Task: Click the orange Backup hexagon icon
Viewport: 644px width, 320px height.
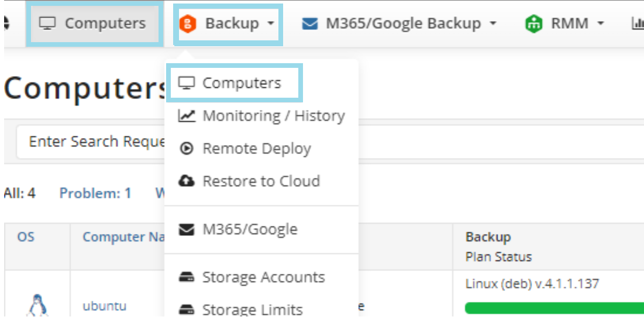Action: pyautogui.click(x=189, y=24)
